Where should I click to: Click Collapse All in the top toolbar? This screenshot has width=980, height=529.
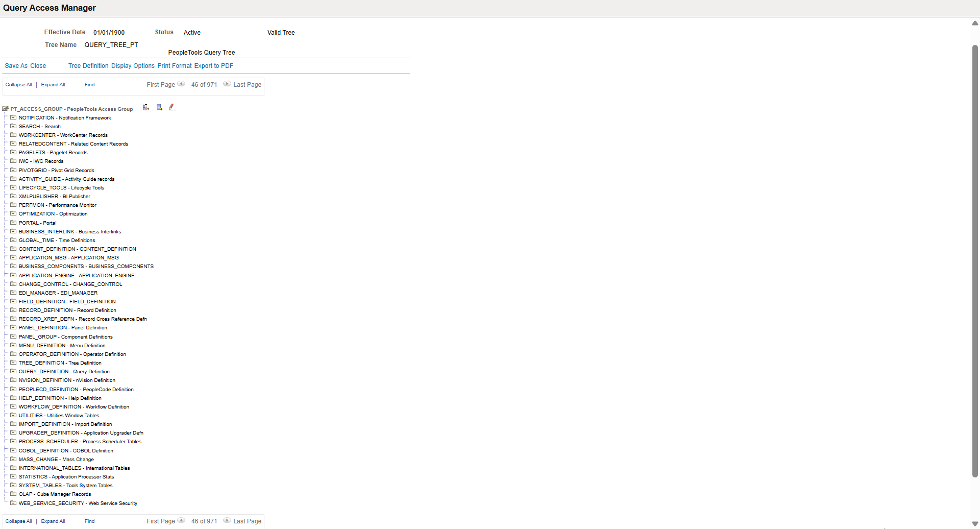coord(18,84)
